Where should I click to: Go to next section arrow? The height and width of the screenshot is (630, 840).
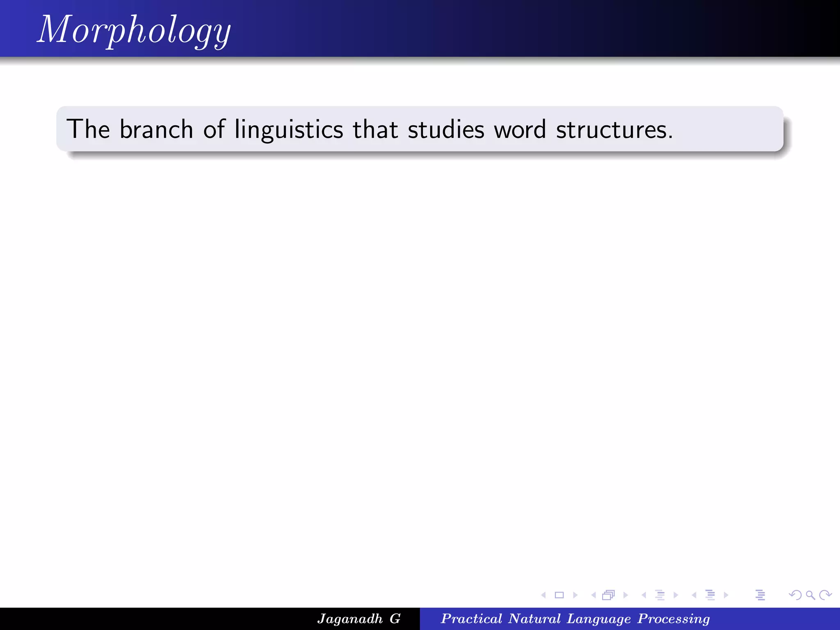pyautogui.click(x=726, y=595)
